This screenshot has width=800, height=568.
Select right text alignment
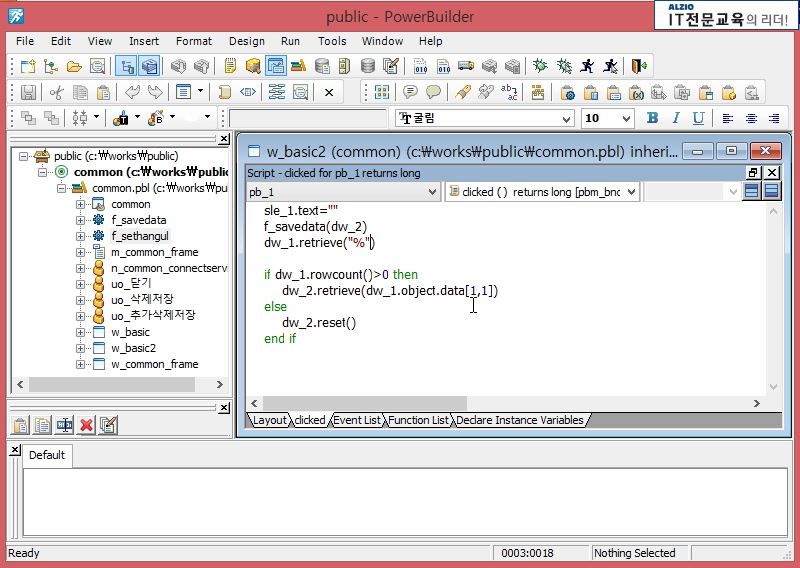click(774, 118)
